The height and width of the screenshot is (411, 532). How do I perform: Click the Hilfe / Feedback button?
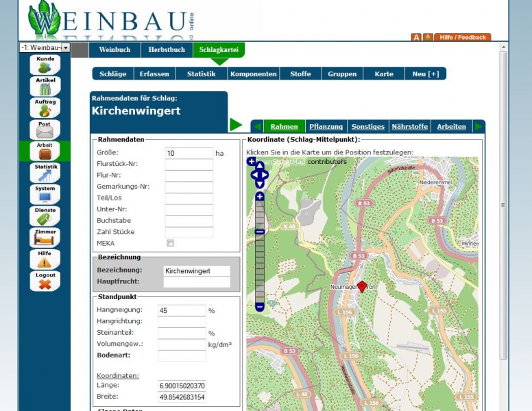click(462, 37)
